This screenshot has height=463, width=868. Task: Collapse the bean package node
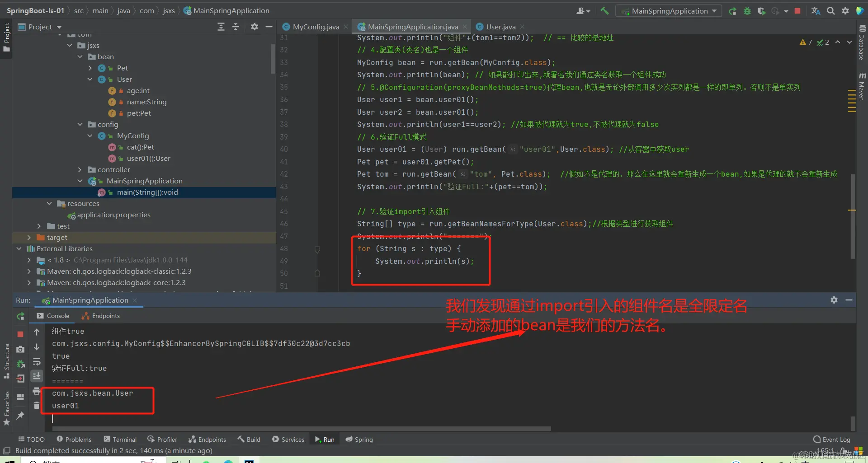[x=80, y=56]
